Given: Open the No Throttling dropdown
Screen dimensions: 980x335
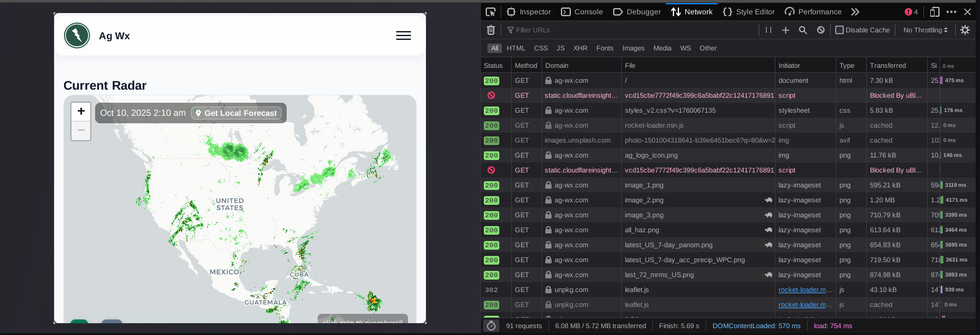Looking at the screenshot, I should click(925, 30).
